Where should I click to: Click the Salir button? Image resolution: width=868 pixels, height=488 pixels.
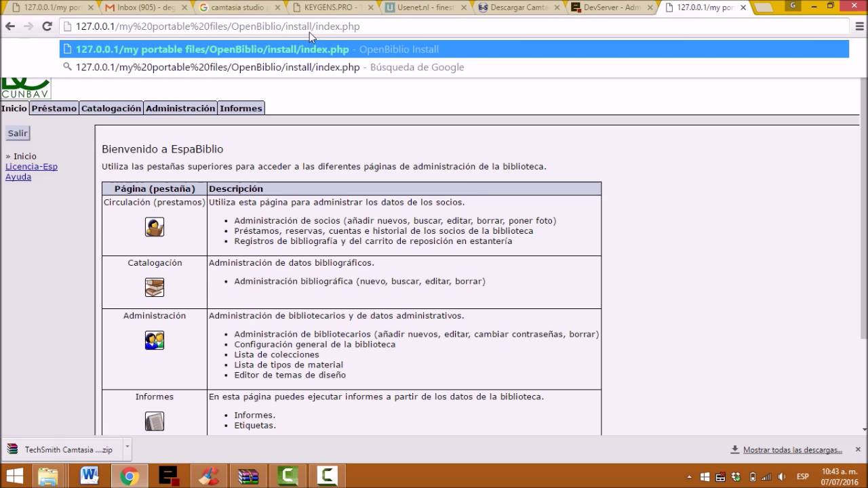pyautogui.click(x=18, y=134)
